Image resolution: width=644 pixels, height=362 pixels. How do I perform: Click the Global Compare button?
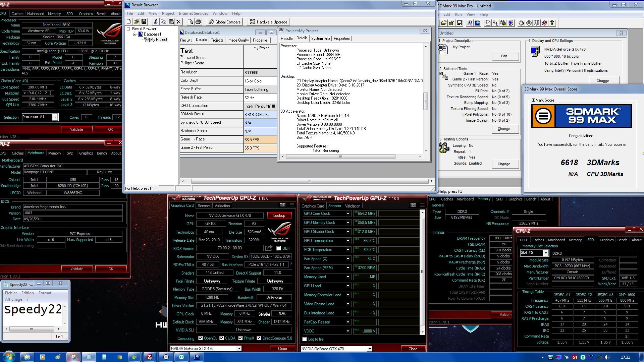point(225,22)
